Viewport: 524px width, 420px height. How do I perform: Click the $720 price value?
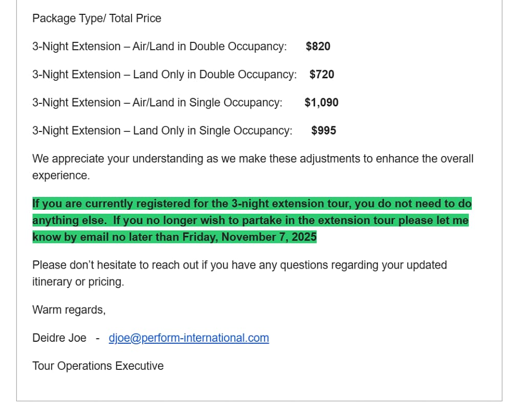322,75
